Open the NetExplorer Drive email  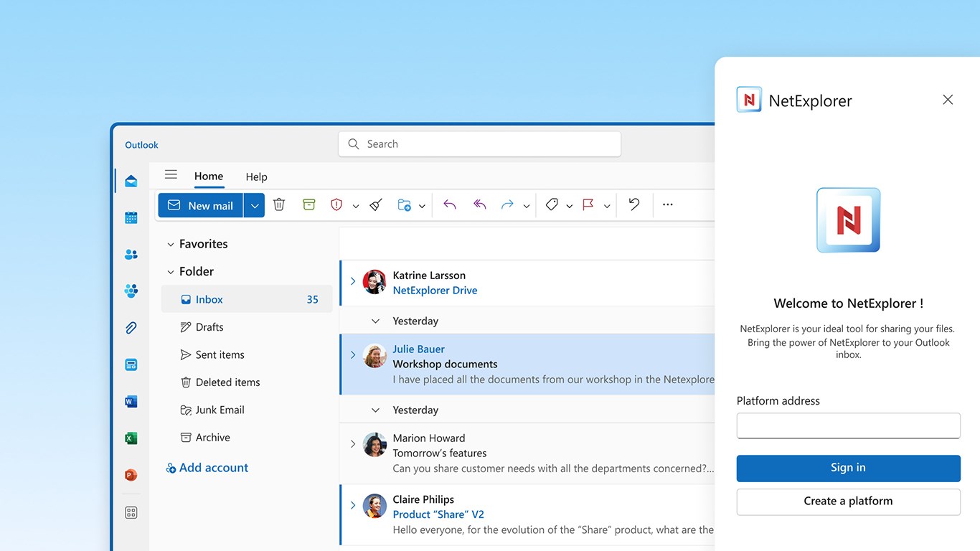point(528,283)
